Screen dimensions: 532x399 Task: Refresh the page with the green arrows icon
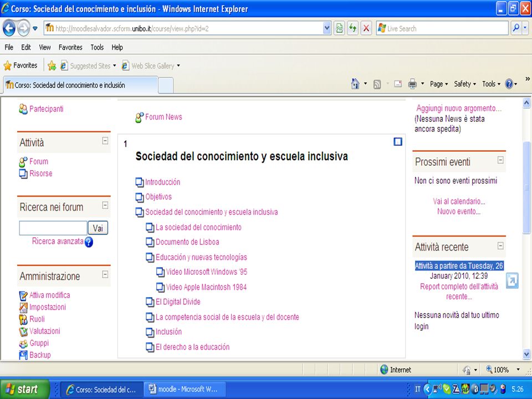pyautogui.click(x=353, y=28)
